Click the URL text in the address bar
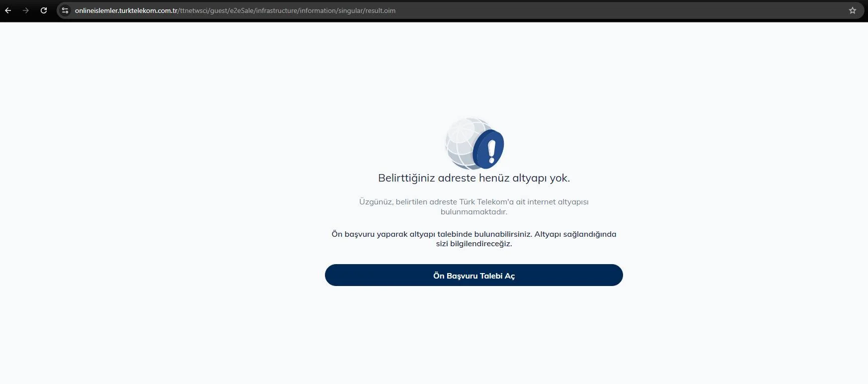The image size is (868, 384). coord(235,10)
